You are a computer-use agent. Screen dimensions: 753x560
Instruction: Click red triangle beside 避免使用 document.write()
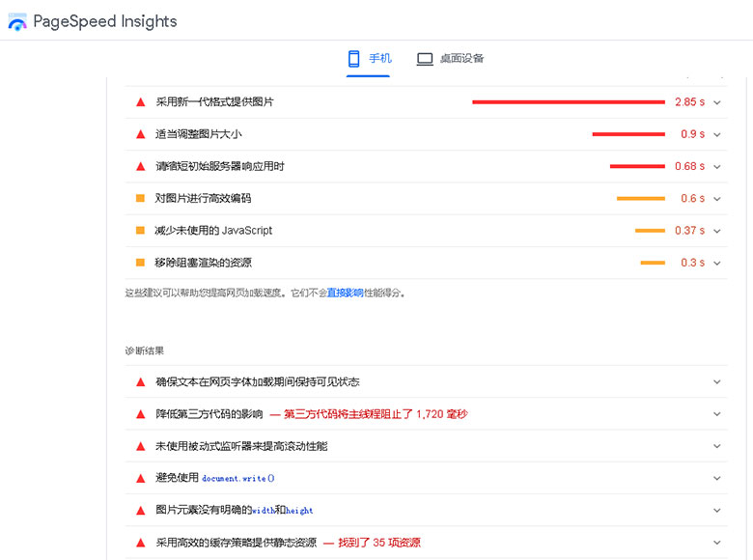141,478
